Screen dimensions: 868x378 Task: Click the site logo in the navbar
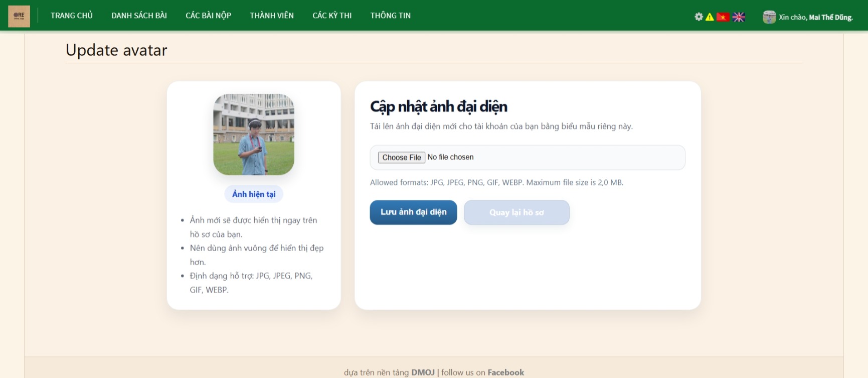pos(19,16)
